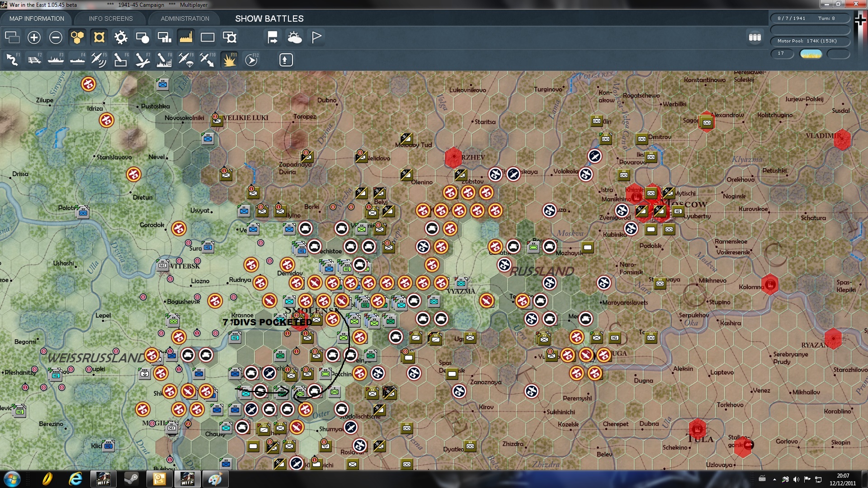
Task: Click the flag with arrow icon
Action: [273, 37]
